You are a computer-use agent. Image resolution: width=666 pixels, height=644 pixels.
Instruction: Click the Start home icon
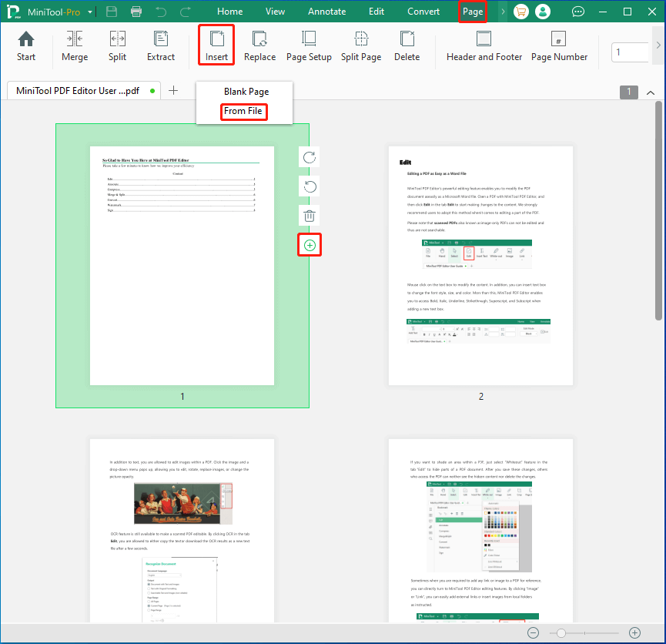click(x=26, y=46)
